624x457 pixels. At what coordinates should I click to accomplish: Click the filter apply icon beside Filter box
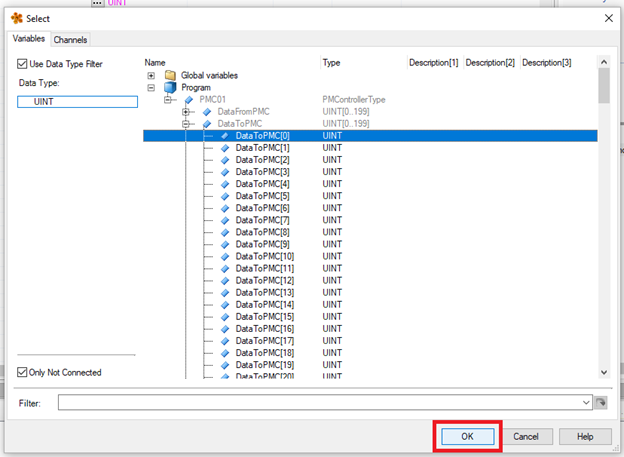(602, 402)
